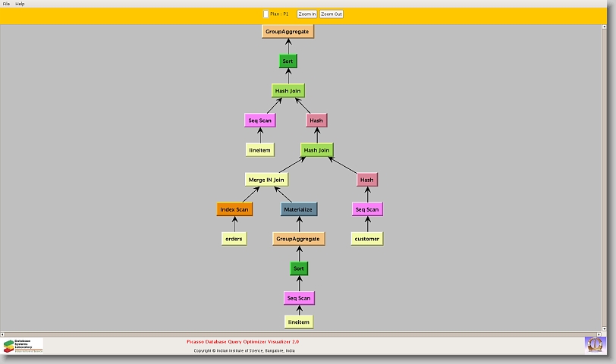The width and height of the screenshot is (616, 364).
Task: Click the Database Systems Laboratory logo
Action: [23, 345]
